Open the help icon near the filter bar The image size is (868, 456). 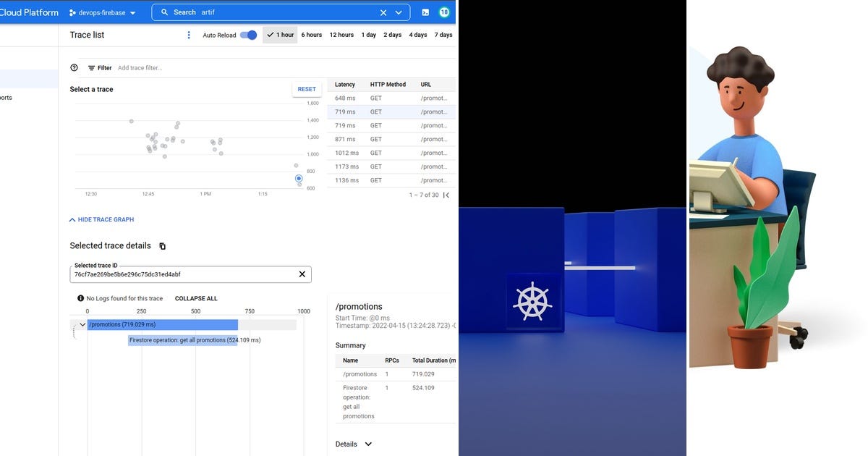(x=74, y=67)
